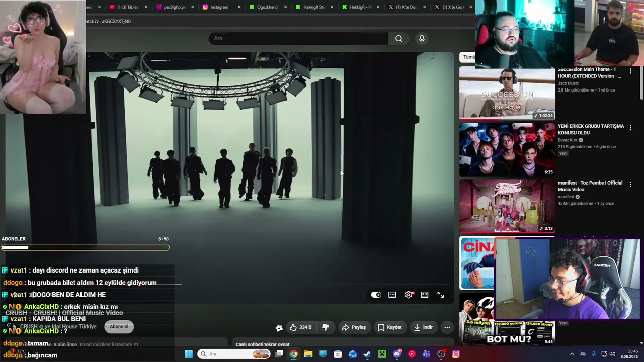Open the volume control in the system tray
The height and width of the screenshot is (362, 644).
click(612, 354)
